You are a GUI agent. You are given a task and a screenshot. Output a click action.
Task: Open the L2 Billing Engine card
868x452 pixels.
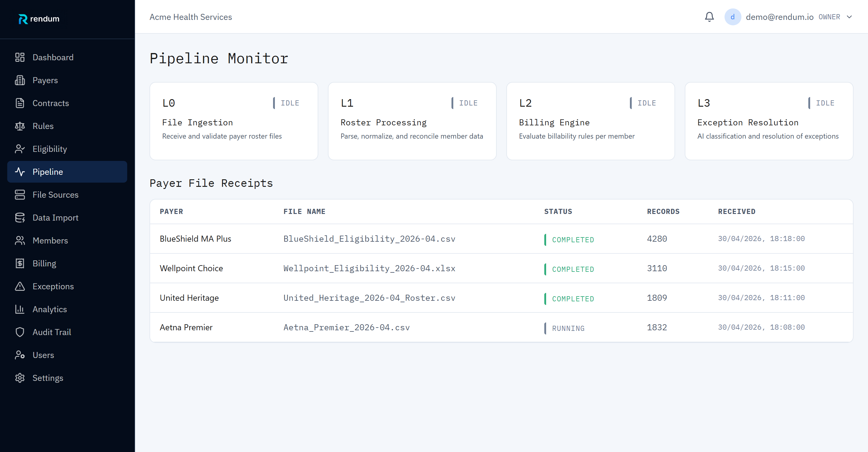point(590,121)
